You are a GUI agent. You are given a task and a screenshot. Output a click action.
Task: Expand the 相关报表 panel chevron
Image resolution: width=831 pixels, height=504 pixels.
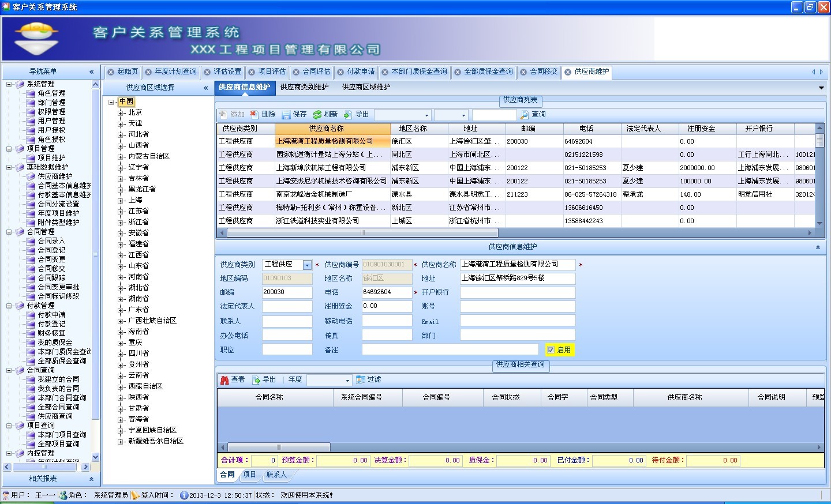point(91,479)
